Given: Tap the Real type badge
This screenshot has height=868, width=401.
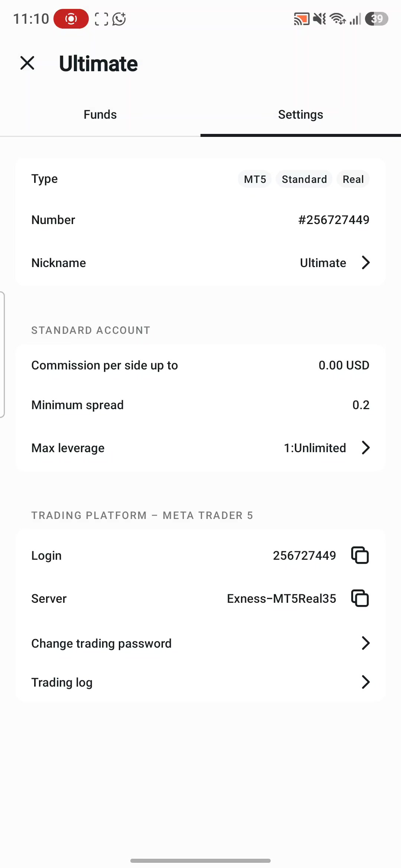Looking at the screenshot, I should click(353, 179).
